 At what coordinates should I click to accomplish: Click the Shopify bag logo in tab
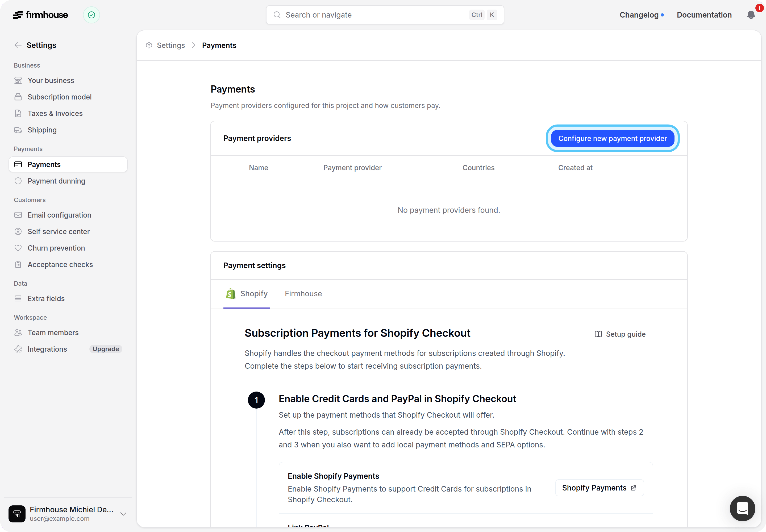tap(231, 294)
